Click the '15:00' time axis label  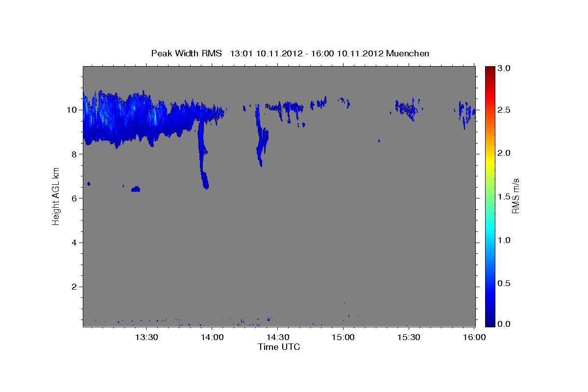tap(343, 337)
